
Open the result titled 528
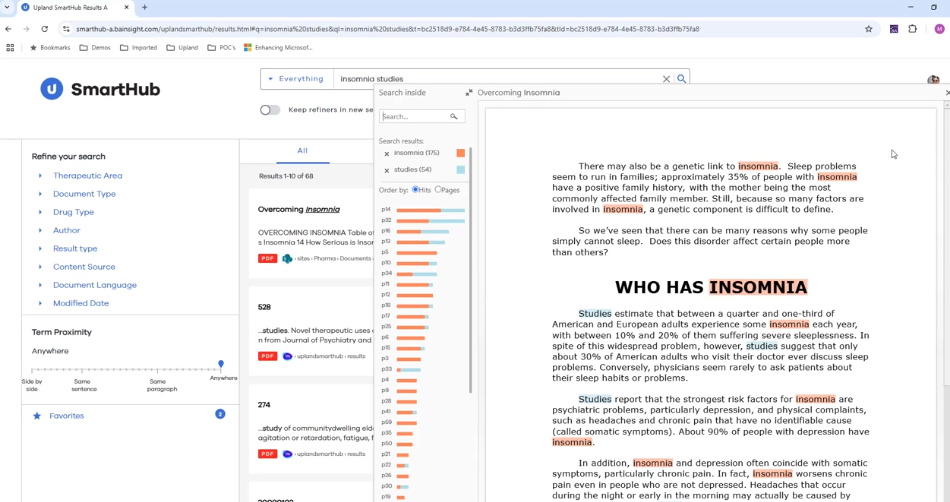[264, 307]
